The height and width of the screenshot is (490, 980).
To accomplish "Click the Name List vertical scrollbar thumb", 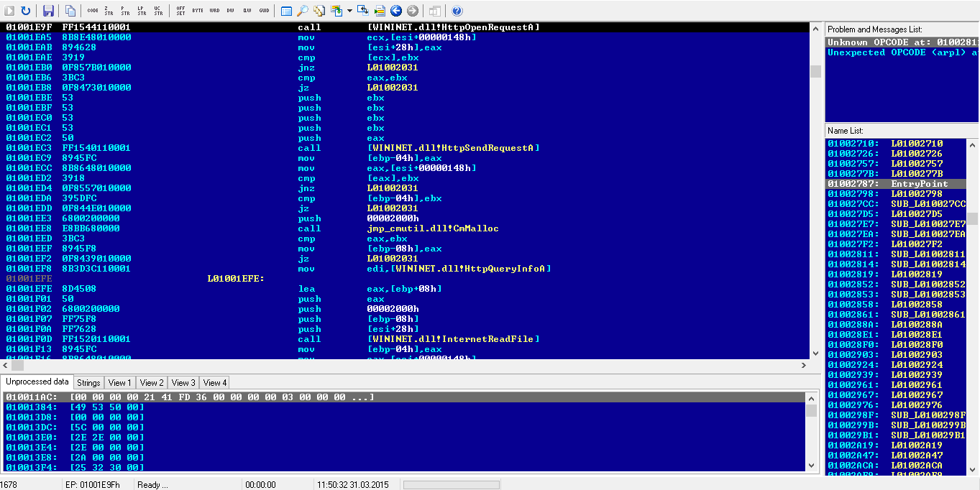I will coord(972,218).
